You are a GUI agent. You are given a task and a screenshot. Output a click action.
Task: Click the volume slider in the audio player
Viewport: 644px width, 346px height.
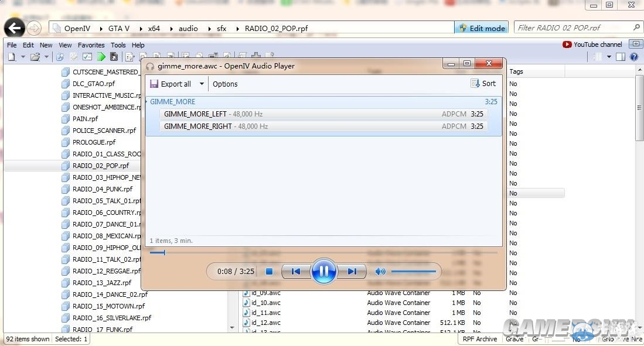(x=414, y=271)
